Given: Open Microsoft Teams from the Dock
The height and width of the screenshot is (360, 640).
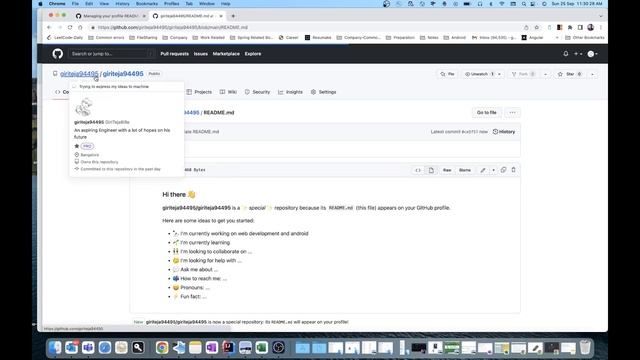Looking at the screenshot, I should 88,347.
